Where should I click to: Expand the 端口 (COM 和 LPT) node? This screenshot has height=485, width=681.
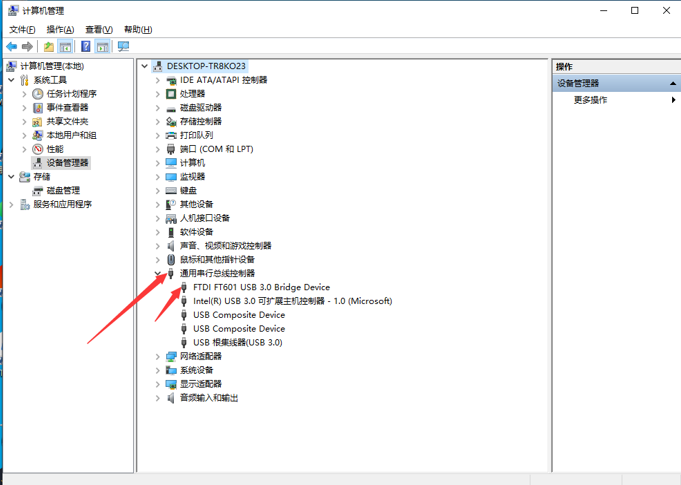coord(158,149)
